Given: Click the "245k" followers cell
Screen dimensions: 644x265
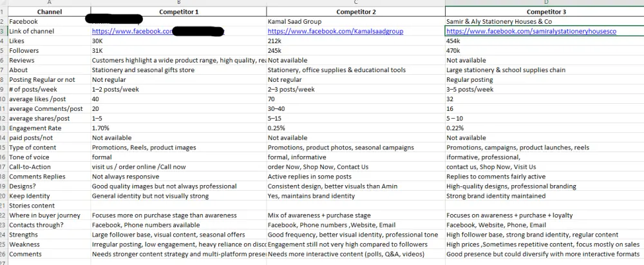Looking at the screenshot, I should 275,50.
